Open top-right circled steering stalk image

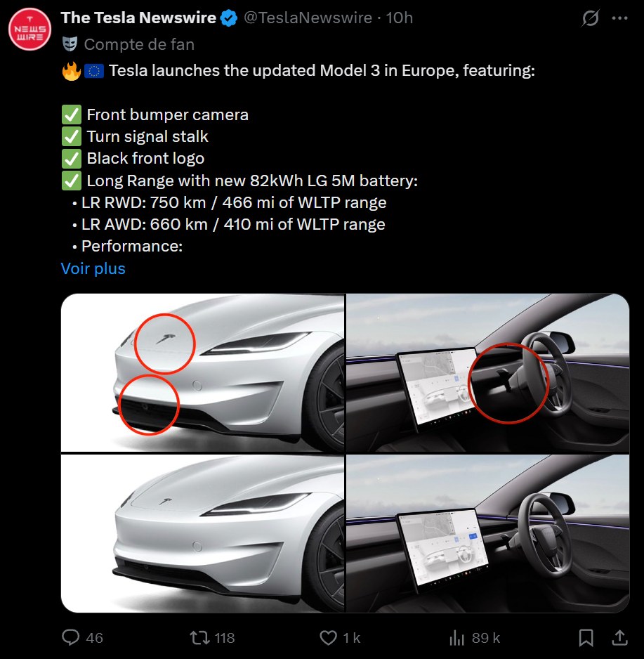pos(488,372)
